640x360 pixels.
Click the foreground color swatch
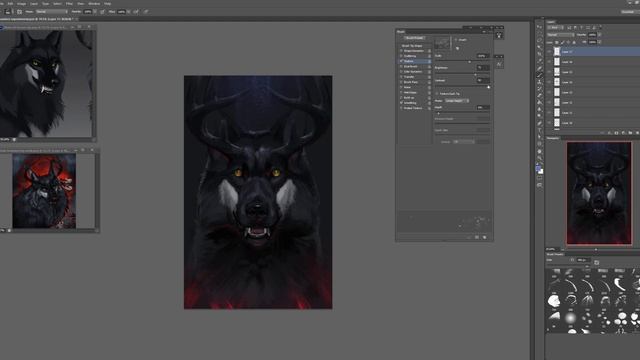(x=538, y=167)
